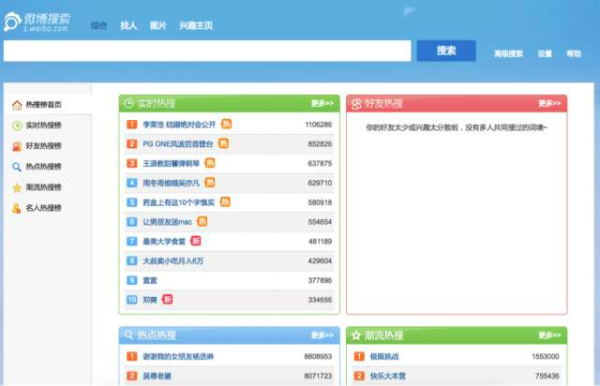
Task: Open the 最美大学食堂 trending topic
Action: 164,241
